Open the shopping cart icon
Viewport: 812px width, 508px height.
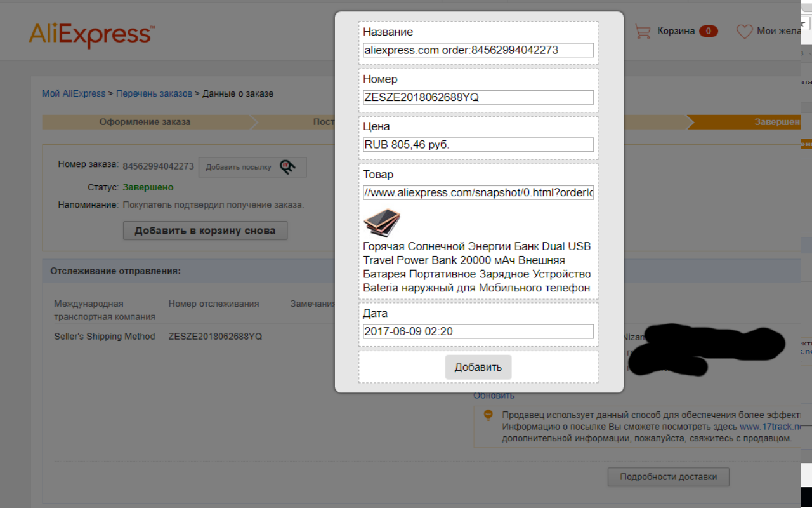(643, 31)
